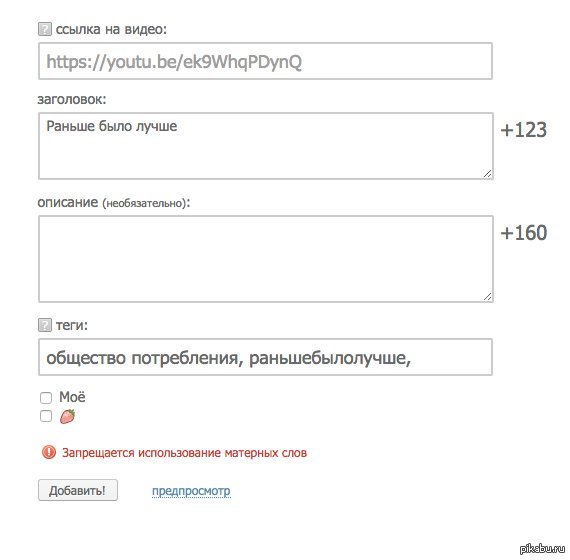Viewport: 570px width, 560px height.
Task: Click the resize grip of the описание textarea
Action: pyautogui.click(x=487, y=296)
